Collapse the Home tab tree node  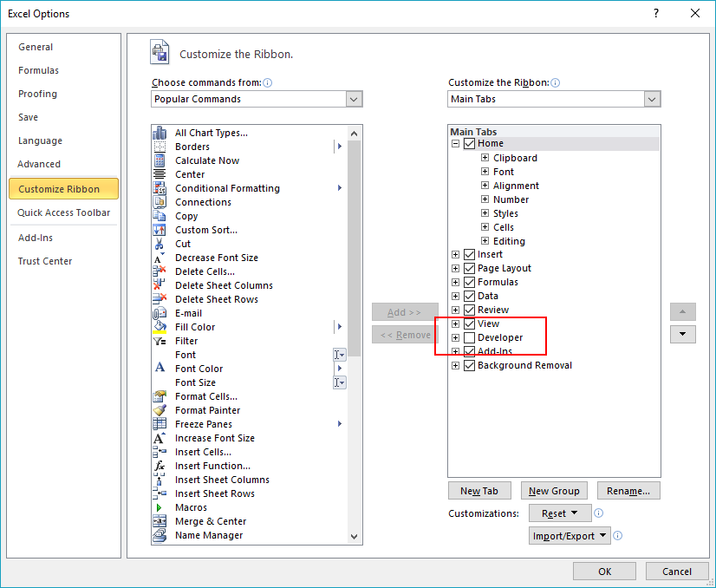point(455,143)
